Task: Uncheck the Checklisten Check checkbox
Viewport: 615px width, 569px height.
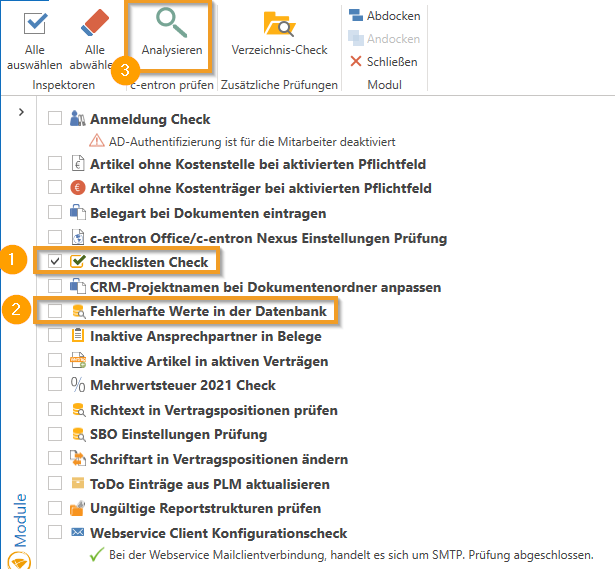Action: coord(55,262)
